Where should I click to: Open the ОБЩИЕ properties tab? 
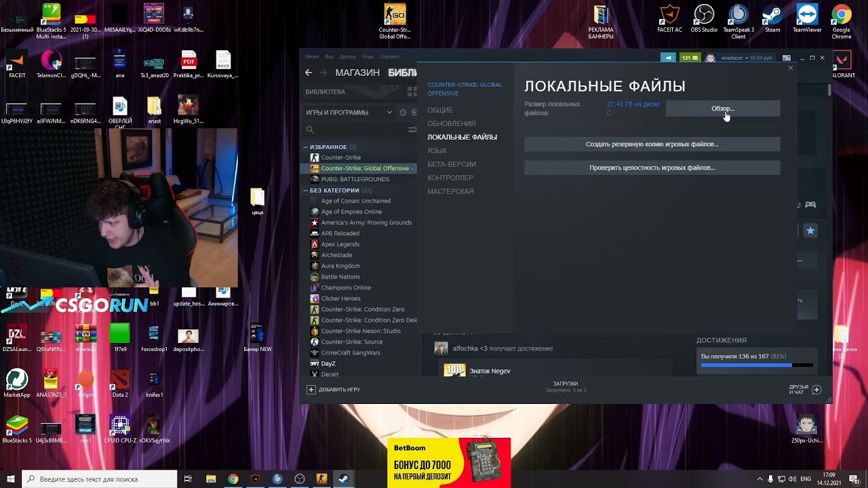pyautogui.click(x=440, y=110)
